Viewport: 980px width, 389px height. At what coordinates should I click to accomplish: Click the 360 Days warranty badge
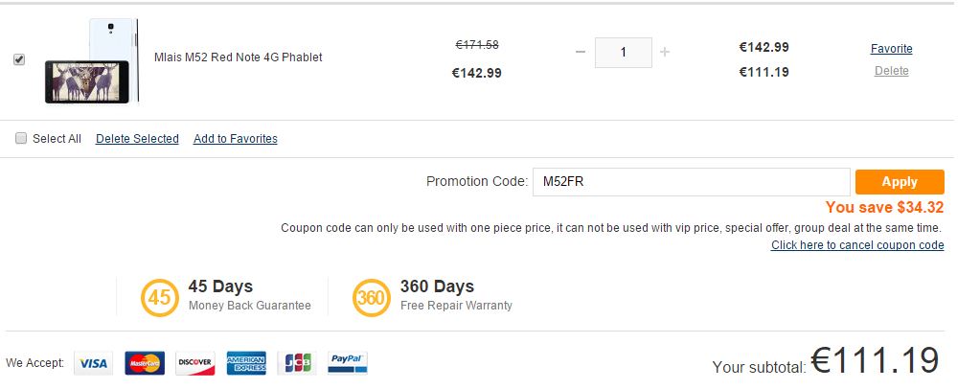tap(371, 297)
